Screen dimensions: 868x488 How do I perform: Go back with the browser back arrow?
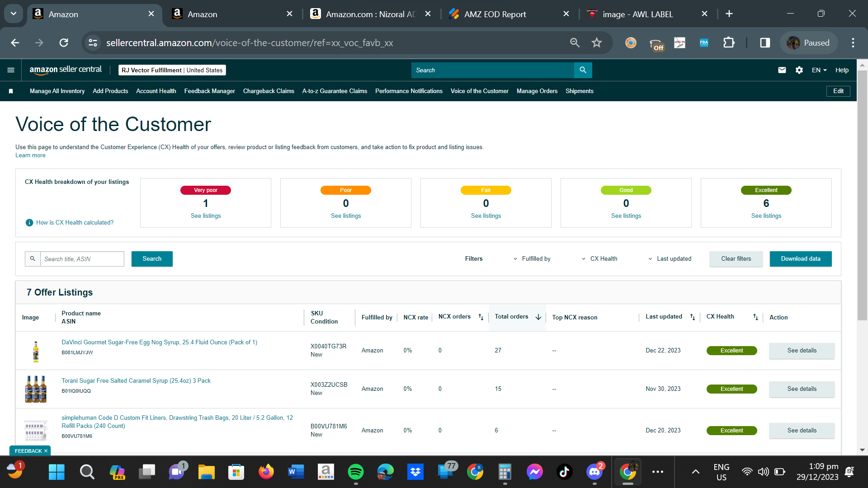pyautogui.click(x=15, y=43)
